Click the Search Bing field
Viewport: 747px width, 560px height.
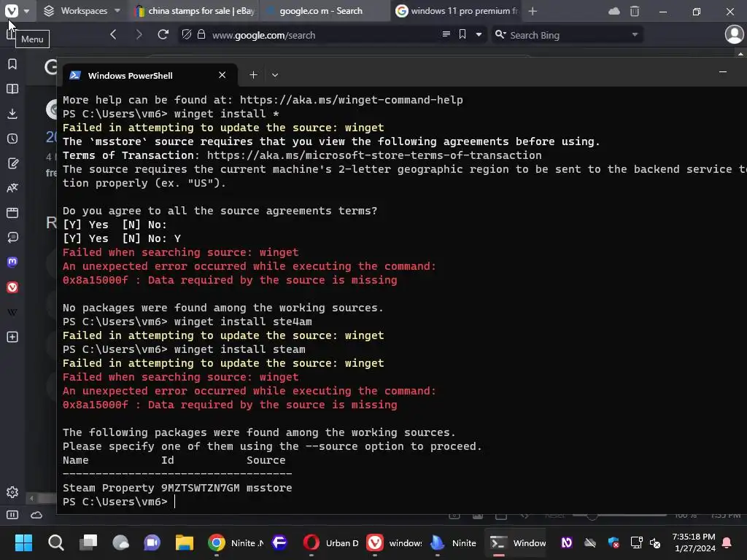(x=567, y=35)
